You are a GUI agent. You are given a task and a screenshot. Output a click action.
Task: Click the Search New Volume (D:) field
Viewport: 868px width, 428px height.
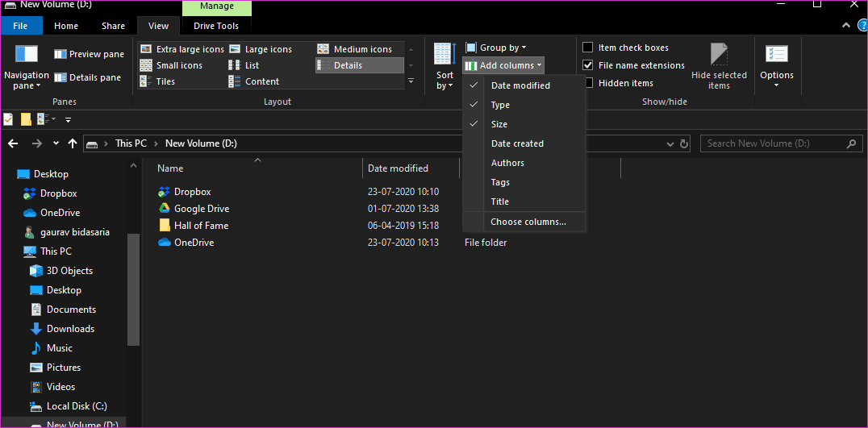(x=782, y=143)
